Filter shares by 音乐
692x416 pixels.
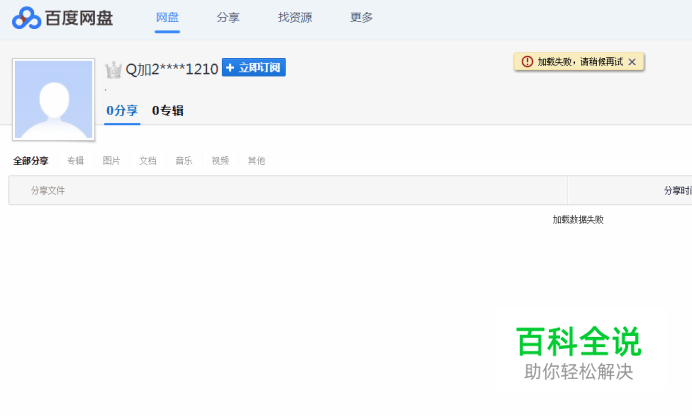point(184,161)
